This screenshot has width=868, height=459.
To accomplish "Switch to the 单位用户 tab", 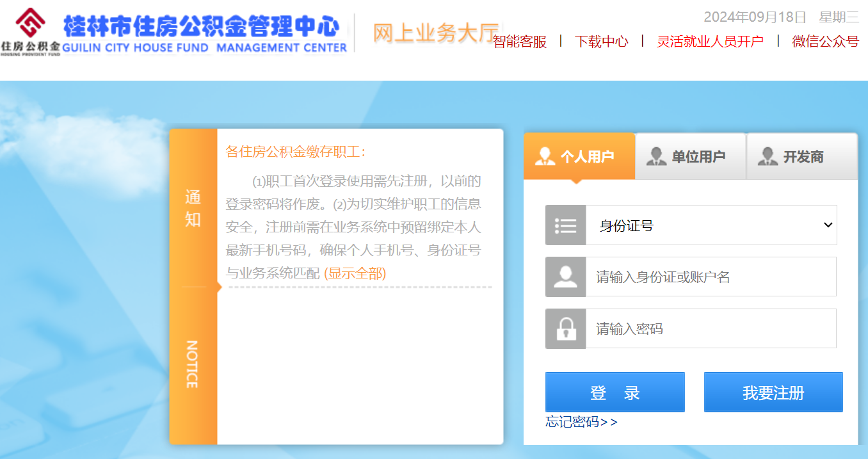I will coord(691,156).
